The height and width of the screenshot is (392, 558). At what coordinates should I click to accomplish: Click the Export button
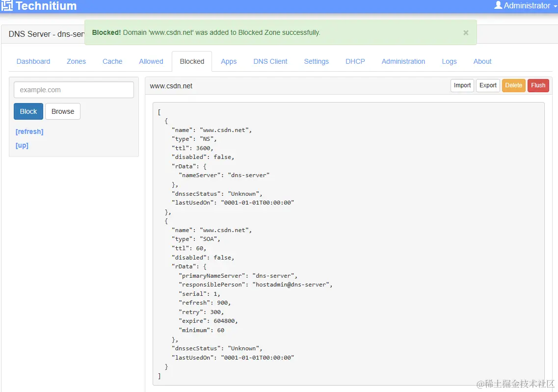[488, 85]
